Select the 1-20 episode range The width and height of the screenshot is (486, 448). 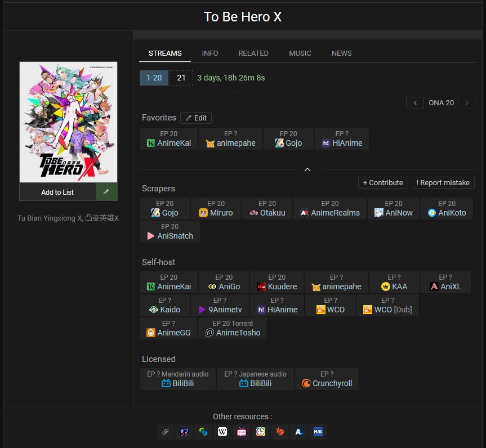click(154, 78)
